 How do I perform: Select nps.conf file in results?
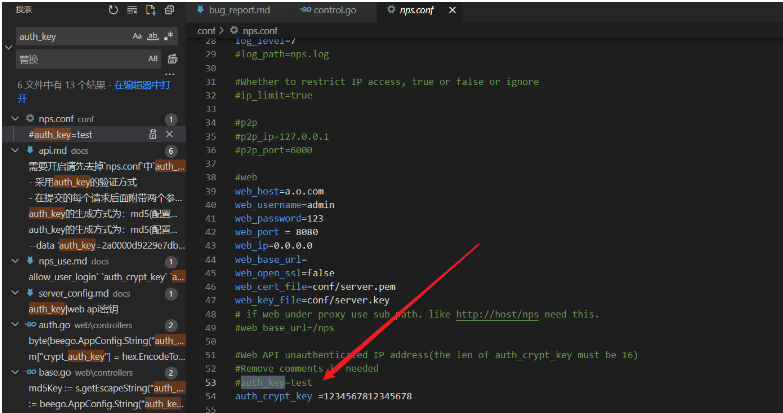56,119
